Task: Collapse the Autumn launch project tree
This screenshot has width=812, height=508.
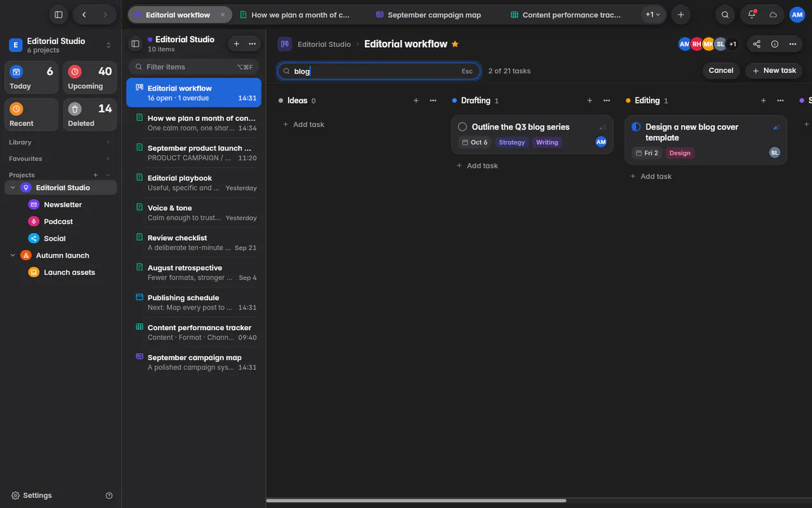Action: (x=13, y=255)
